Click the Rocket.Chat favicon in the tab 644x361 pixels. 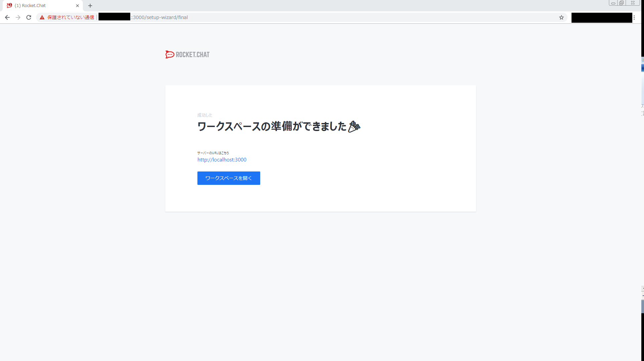(x=9, y=6)
